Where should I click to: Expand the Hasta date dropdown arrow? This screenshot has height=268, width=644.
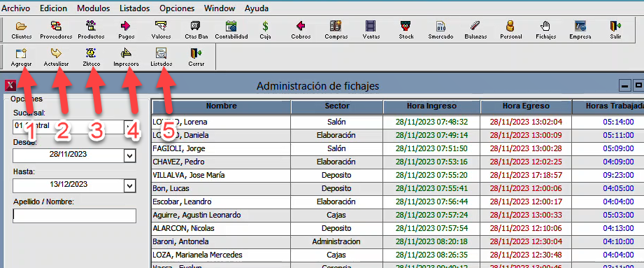130,185
